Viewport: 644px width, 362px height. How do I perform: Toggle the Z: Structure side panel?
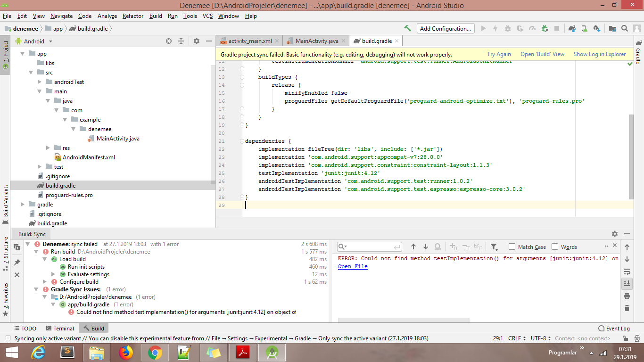tap(5, 254)
